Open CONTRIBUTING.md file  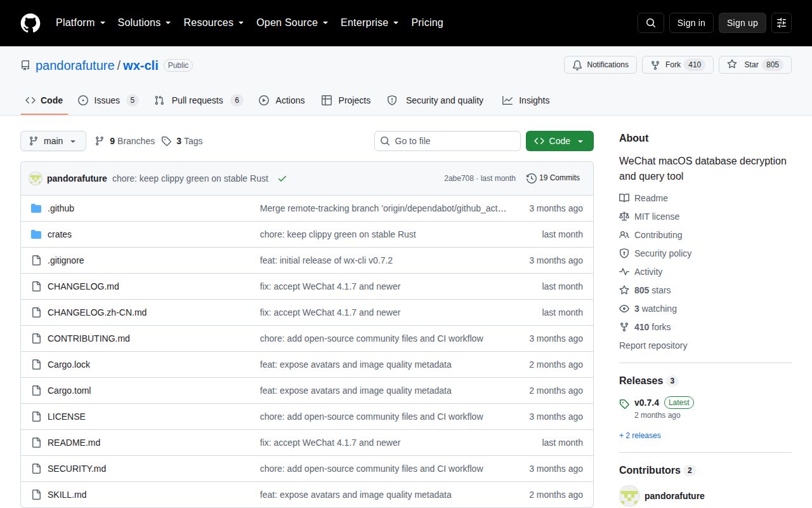tap(89, 338)
